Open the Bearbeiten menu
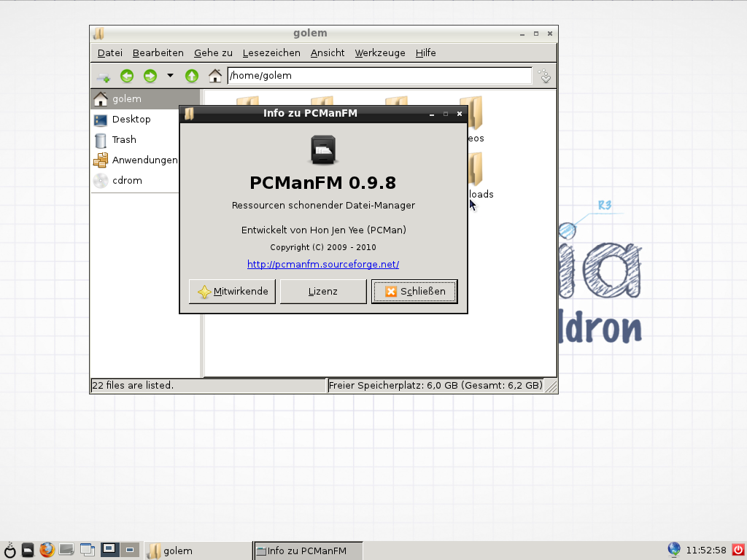The width and height of the screenshot is (747, 560). [x=158, y=52]
